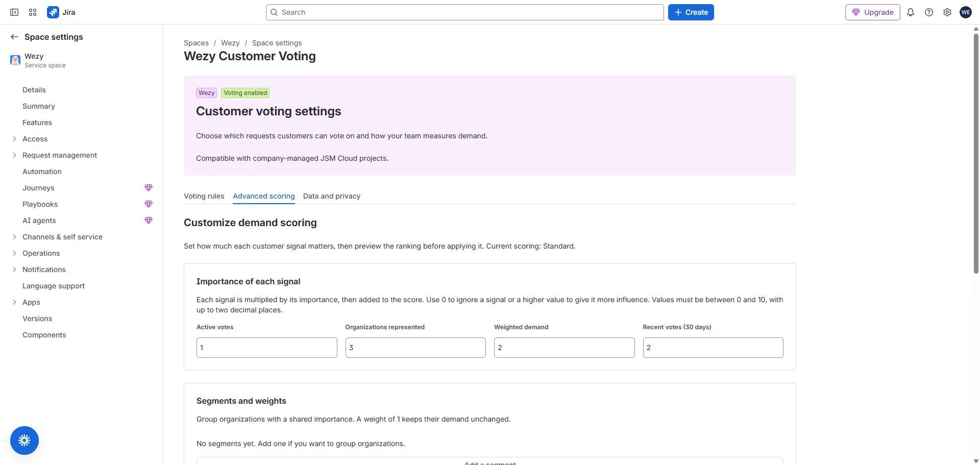Screen dimensions: 980x465
Task: Open Details in the sidebar
Action: point(34,90)
